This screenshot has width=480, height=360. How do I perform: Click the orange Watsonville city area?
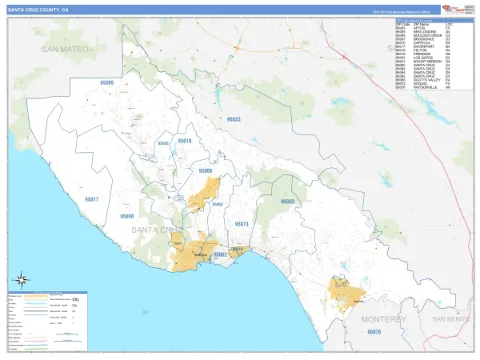point(347,294)
